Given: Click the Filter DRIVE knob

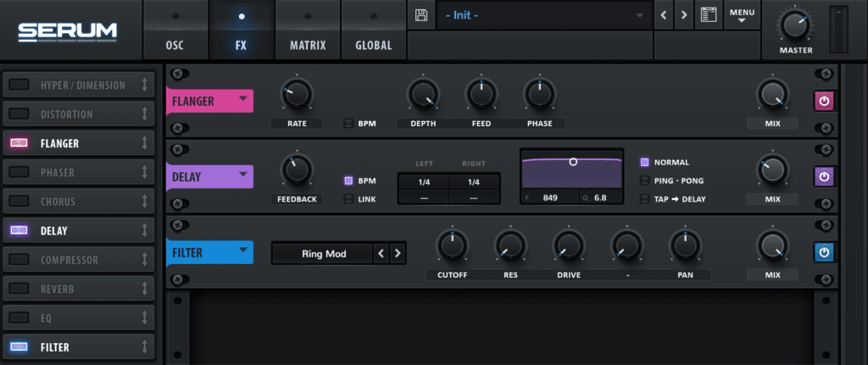Looking at the screenshot, I should (x=569, y=246).
